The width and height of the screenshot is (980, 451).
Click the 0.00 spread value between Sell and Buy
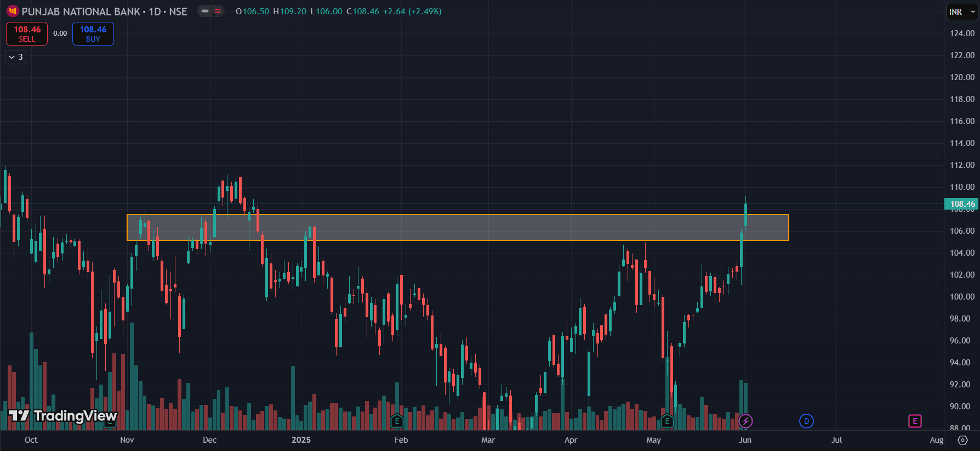60,33
